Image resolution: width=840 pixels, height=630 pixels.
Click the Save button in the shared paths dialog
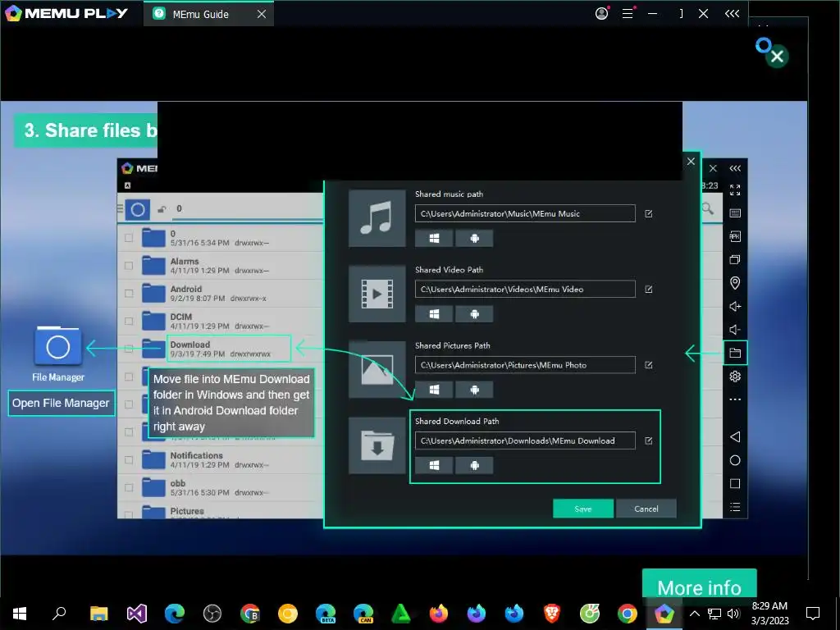click(583, 509)
